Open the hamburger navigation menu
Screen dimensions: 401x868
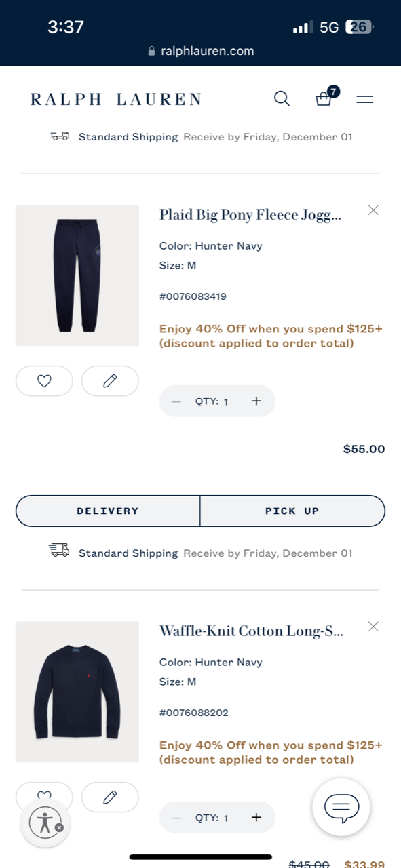365,100
